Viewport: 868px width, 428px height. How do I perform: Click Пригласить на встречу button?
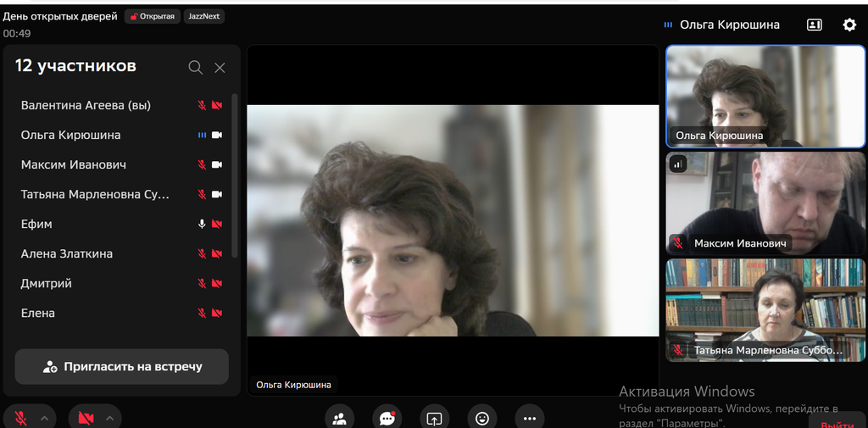click(x=122, y=367)
